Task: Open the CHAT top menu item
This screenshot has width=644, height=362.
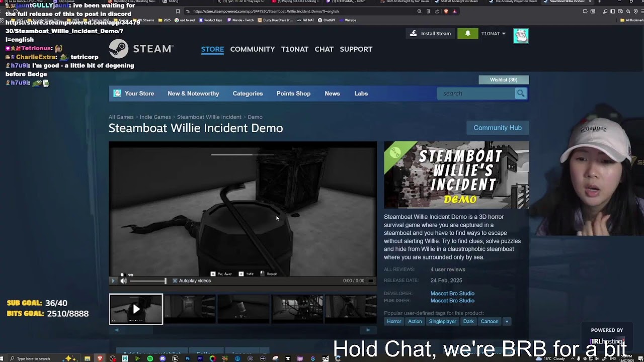Action: pos(324,49)
